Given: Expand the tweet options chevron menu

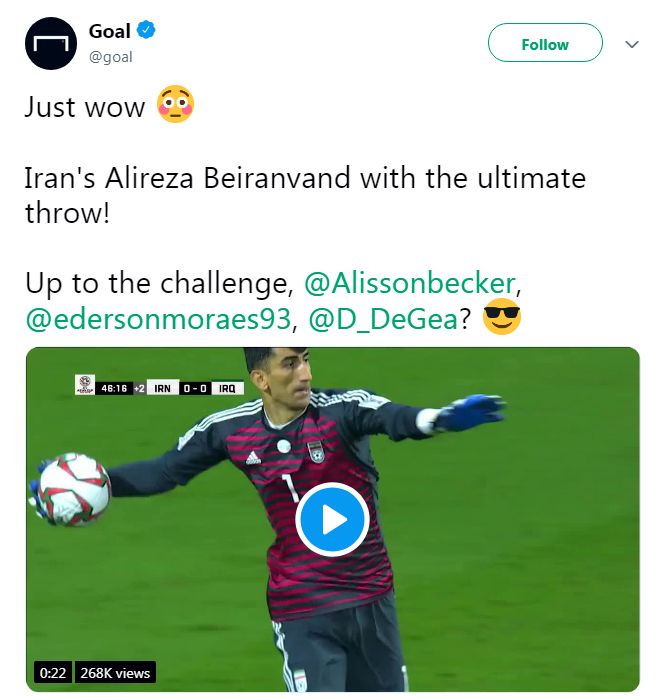Looking at the screenshot, I should tap(632, 44).
